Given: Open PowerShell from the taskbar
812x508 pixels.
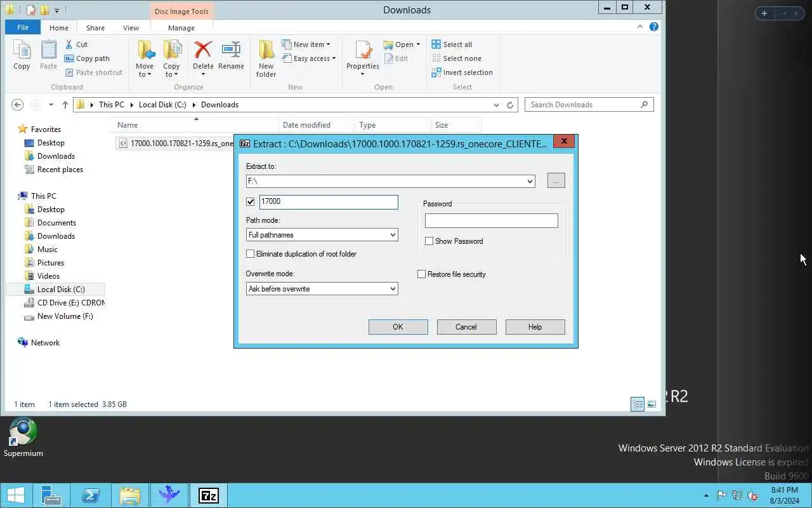Looking at the screenshot, I should coord(90,495).
